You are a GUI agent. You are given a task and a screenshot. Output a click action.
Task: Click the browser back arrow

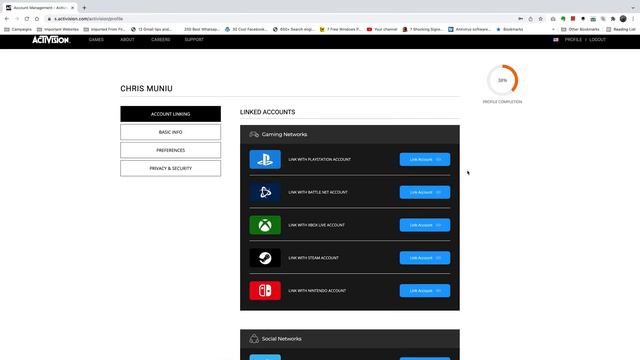pos(7,19)
